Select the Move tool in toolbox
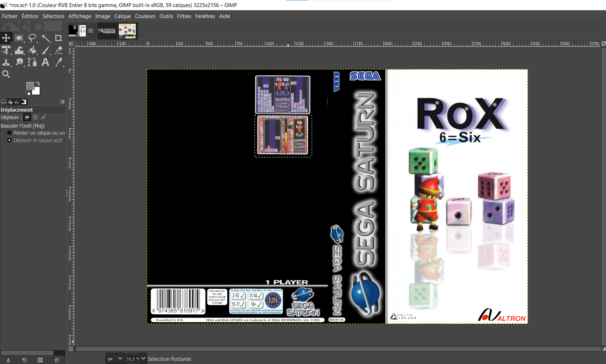 click(6, 38)
